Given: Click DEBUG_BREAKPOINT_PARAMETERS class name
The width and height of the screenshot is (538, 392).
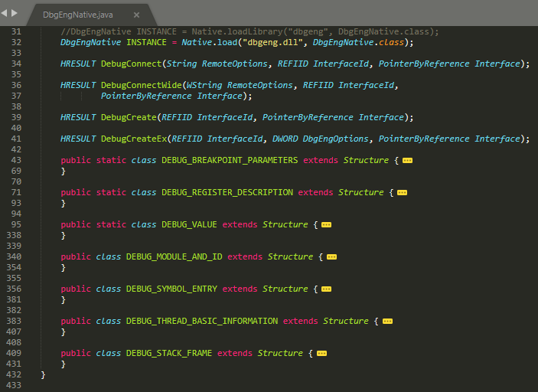Looking at the screenshot, I should coord(230,160).
